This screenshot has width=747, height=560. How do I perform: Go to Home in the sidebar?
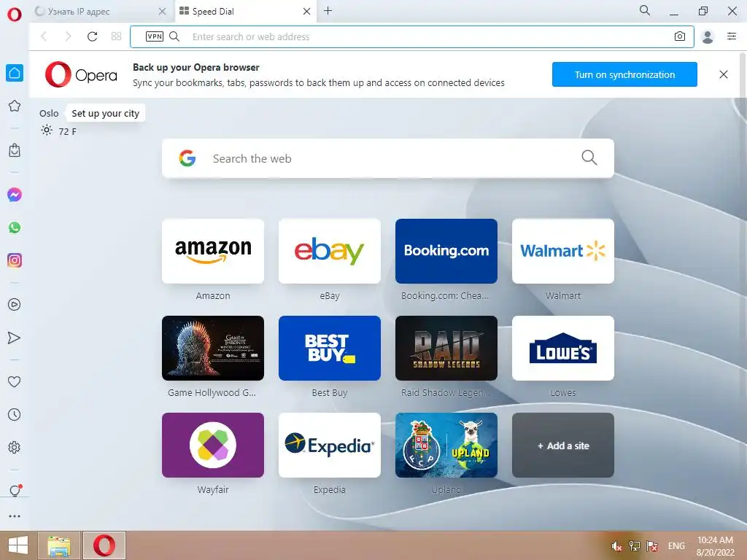coord(15,73)
